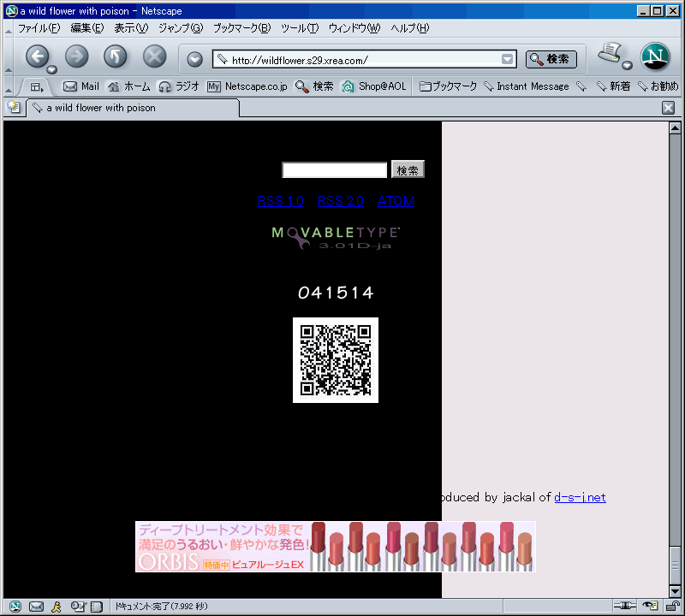
Task: Open the 新着 bookmark
Action: coord(614,86)
